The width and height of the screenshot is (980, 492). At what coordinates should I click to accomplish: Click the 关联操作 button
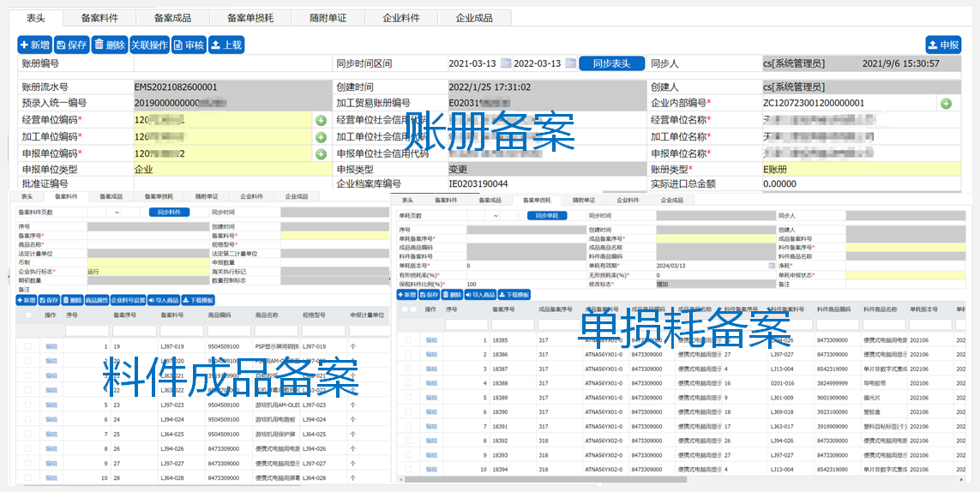(x=149, y=45)
